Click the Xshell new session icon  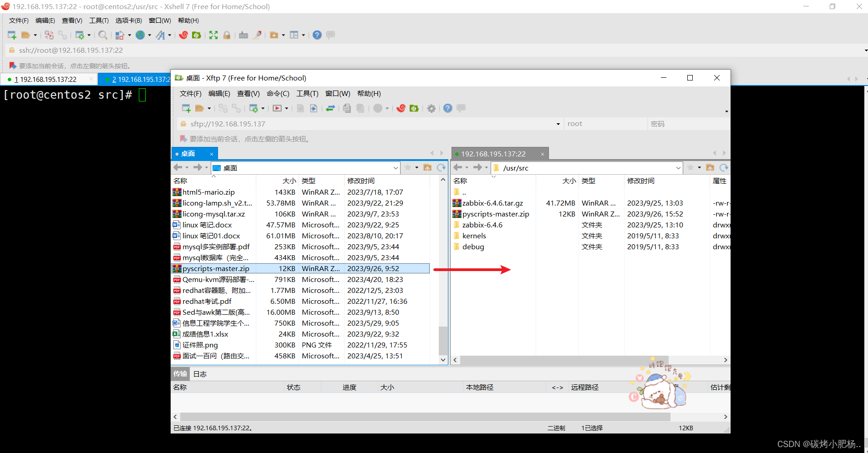click(x=12, y=35)
